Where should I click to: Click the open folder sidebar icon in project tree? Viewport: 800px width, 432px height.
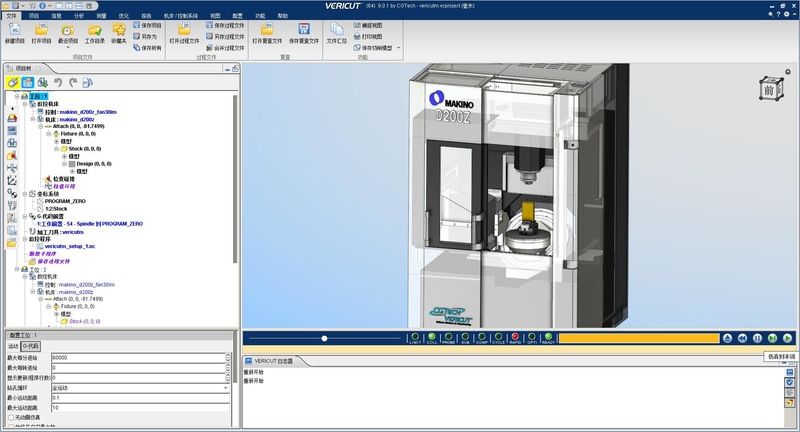point(12,243)
